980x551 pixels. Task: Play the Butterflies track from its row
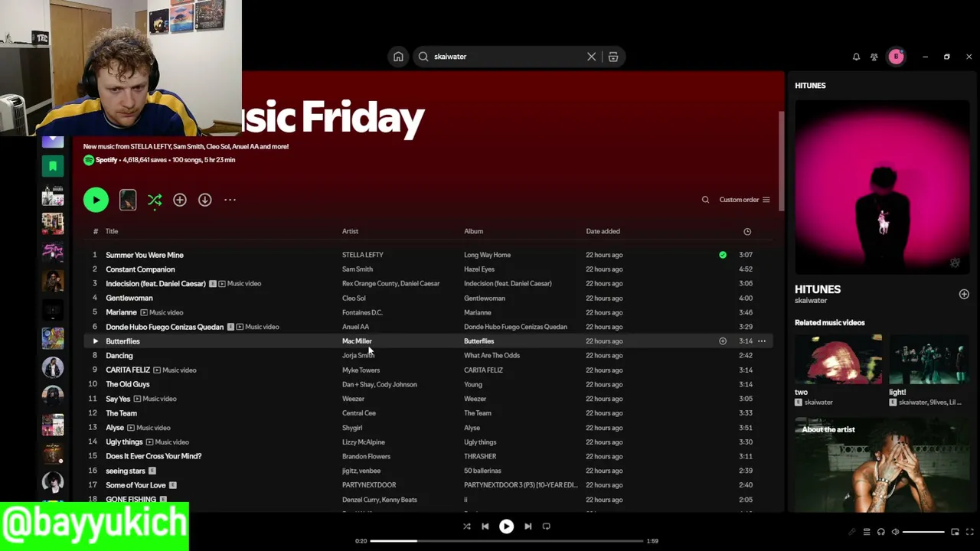(x=95, y=341)
